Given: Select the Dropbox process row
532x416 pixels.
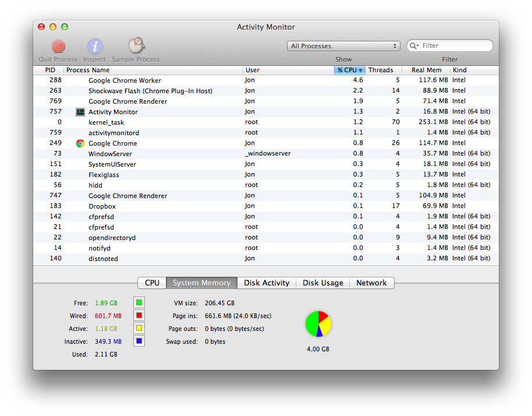Looking at the screenshot, I should click(x=266, y=206).
